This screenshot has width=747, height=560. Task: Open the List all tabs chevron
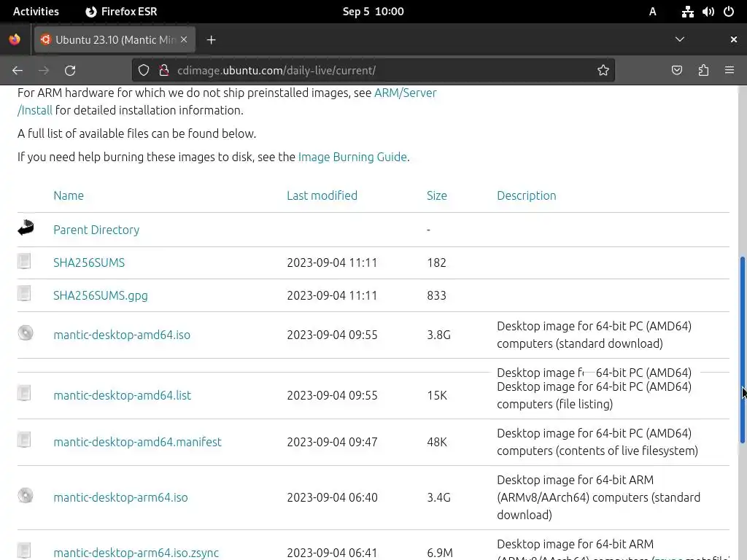click(680, 39)
